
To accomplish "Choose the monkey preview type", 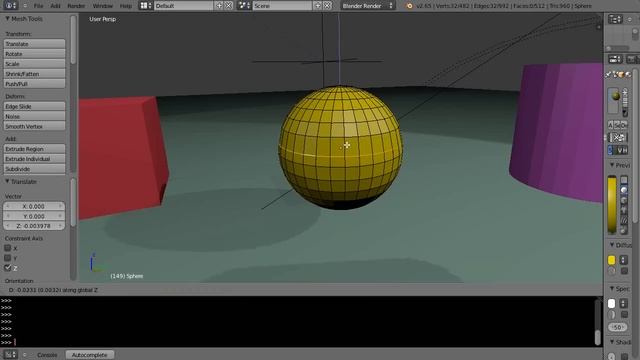I will [x=624, y=210].
